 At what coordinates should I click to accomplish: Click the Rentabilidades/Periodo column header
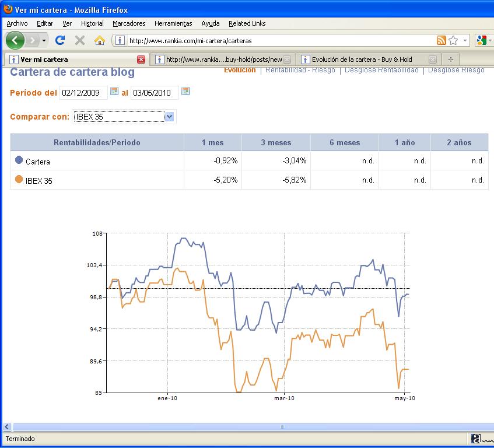click(97, 142)
